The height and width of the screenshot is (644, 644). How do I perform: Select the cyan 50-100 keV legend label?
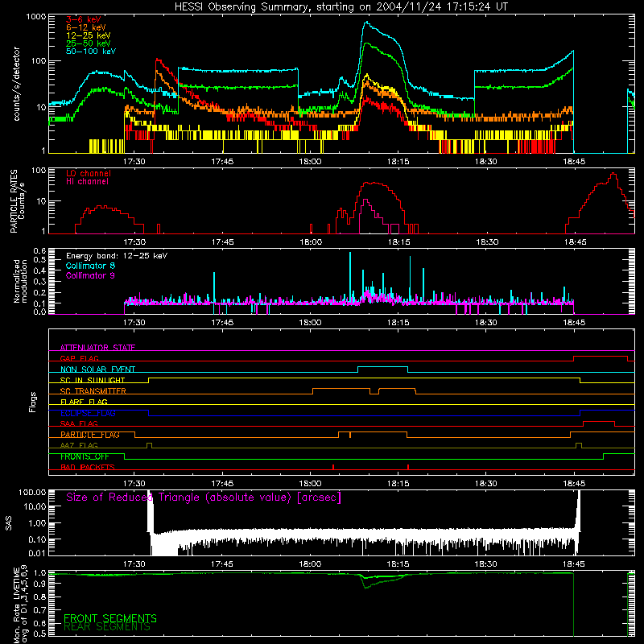pyautogui.click(x=91, y=52)
